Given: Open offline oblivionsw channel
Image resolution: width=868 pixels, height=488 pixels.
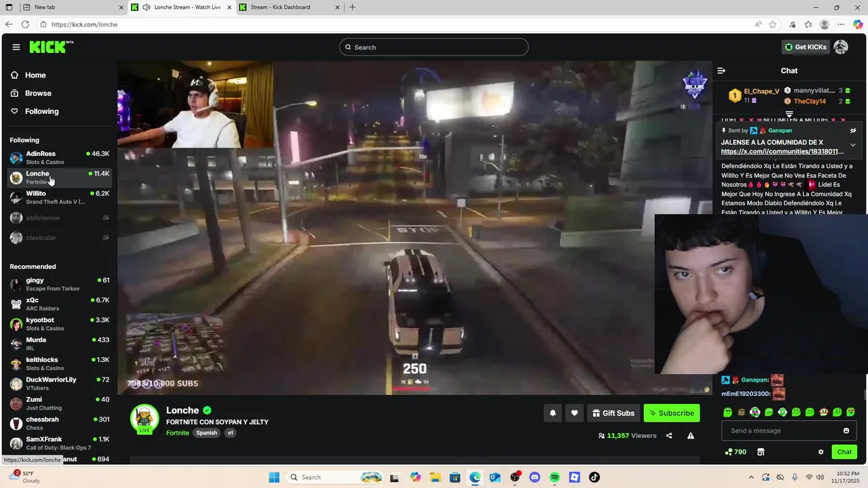Looking at the screenshot, I should point(60,218).
